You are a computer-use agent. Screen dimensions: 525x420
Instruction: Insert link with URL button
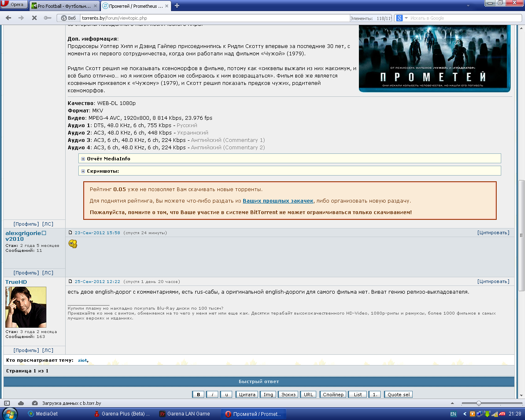308,395
